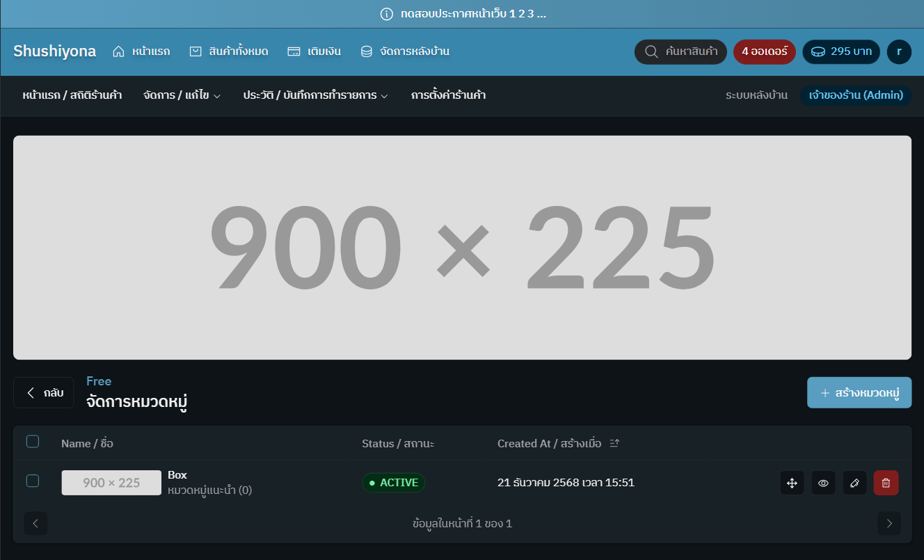Click the move/reorder icon for Box category
Image resolution: width=924 pixels, height=560 pixels.
[x=792, y=483]
